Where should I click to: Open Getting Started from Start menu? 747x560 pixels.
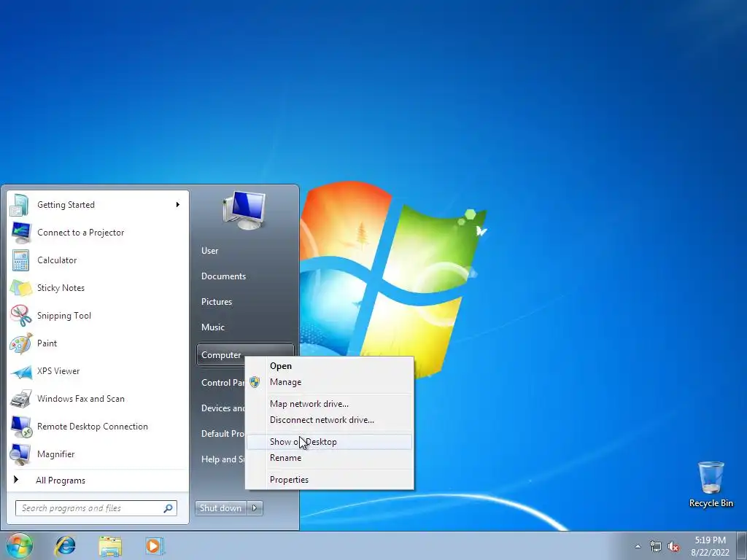(98, 205)
